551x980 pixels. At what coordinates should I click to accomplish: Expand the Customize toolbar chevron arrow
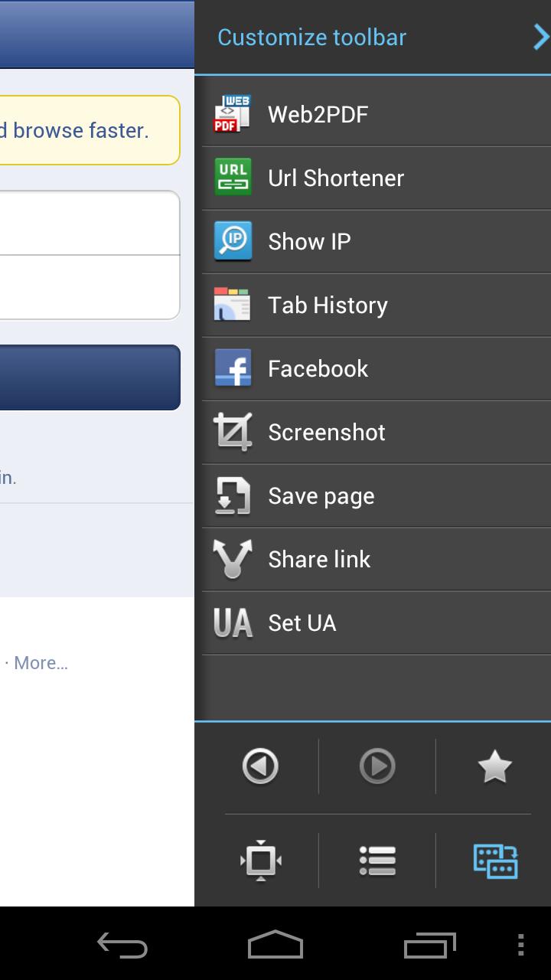click(x=540, y=37)
